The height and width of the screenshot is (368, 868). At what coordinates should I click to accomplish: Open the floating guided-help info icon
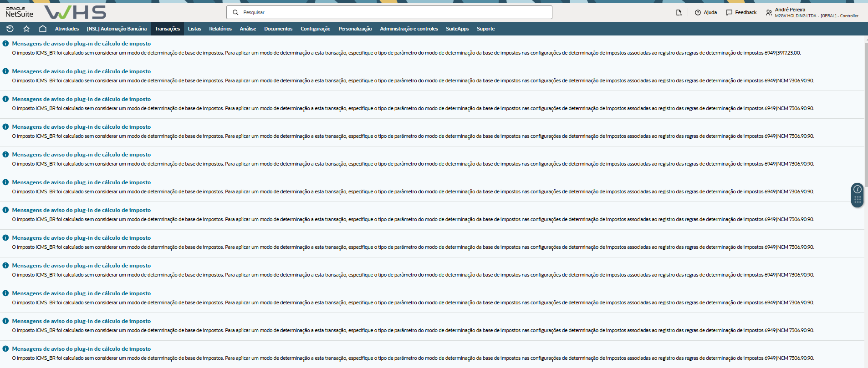857,189
